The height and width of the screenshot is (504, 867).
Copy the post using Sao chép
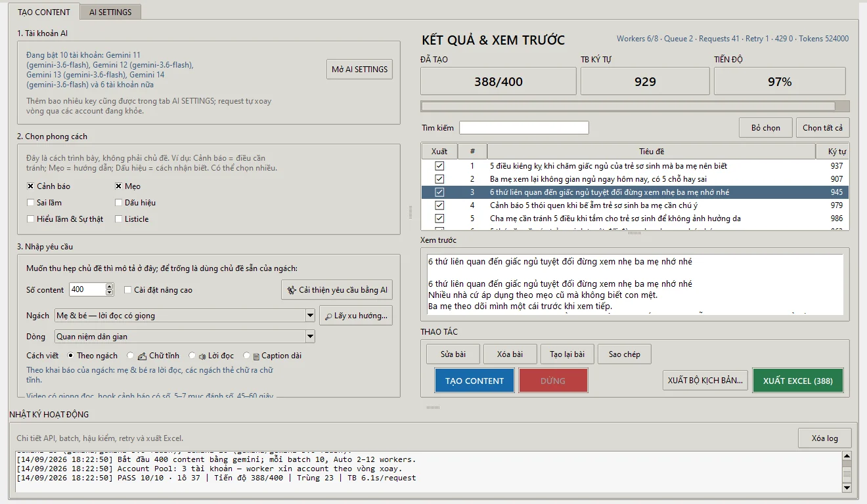point(624,354)
